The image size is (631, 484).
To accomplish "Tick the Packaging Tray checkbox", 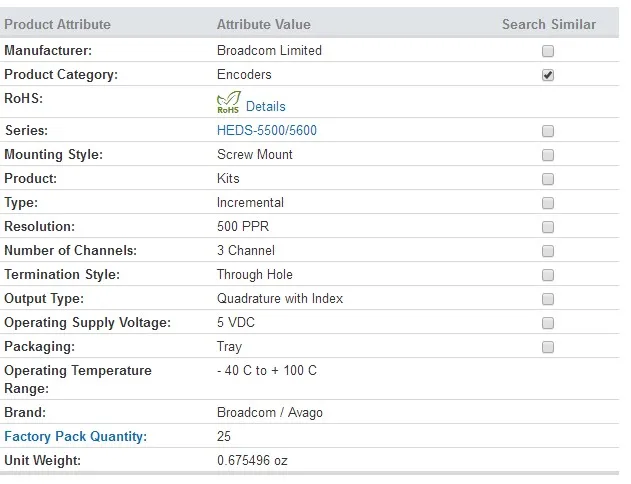I will point(548,347).
